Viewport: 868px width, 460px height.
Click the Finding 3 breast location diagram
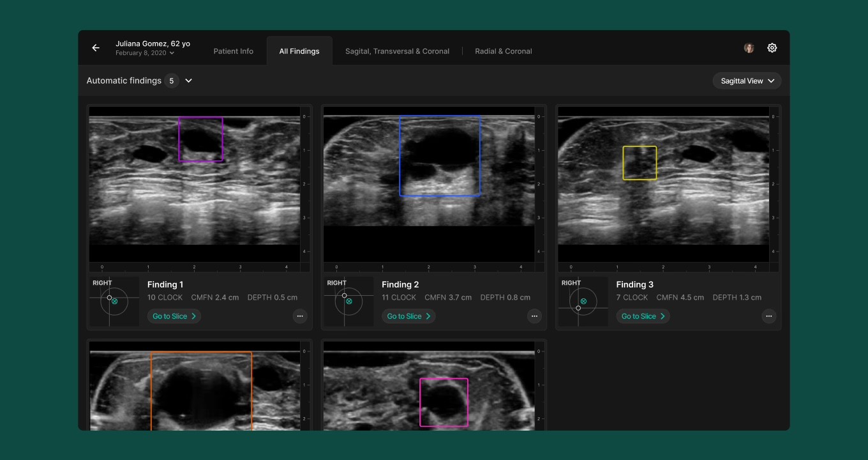(583, 301)
